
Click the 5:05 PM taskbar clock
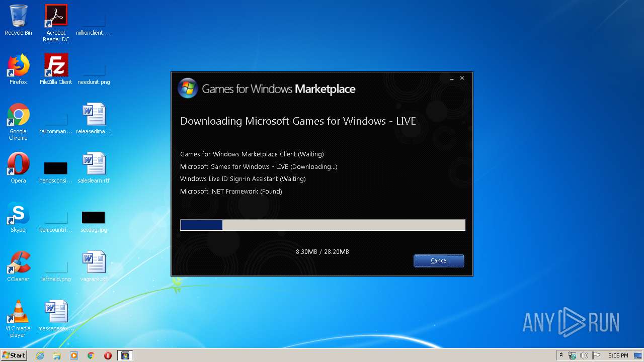tap(618, 355)
